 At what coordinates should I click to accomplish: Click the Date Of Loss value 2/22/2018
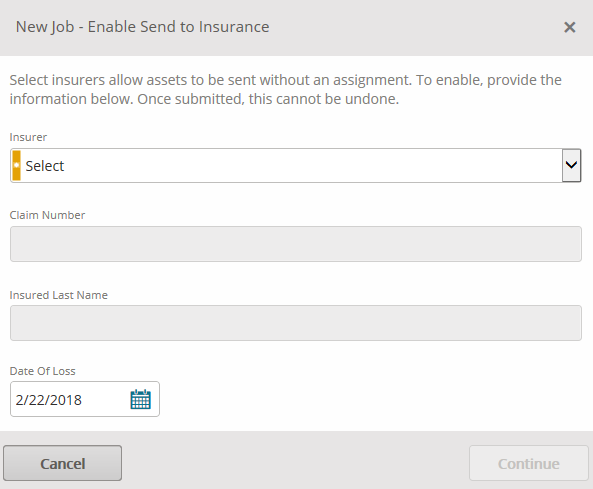click(x=49, y=400)
